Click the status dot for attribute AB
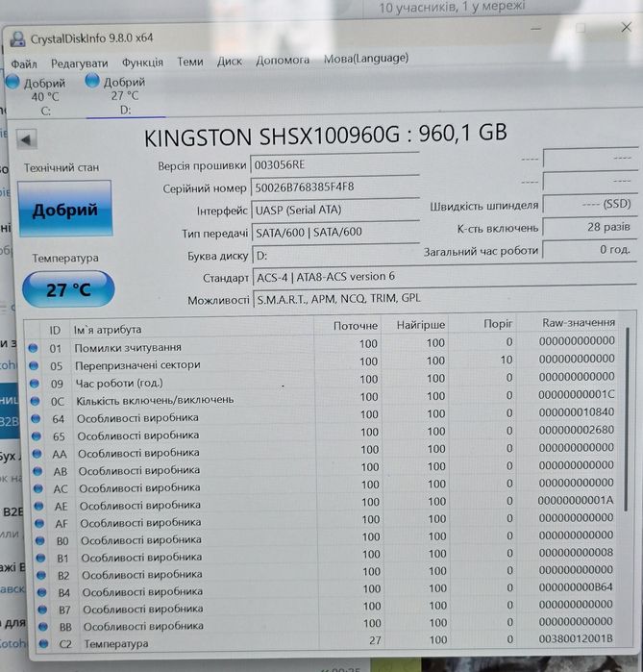Screen dimensions: 643x672 click(x=37, y=471)
